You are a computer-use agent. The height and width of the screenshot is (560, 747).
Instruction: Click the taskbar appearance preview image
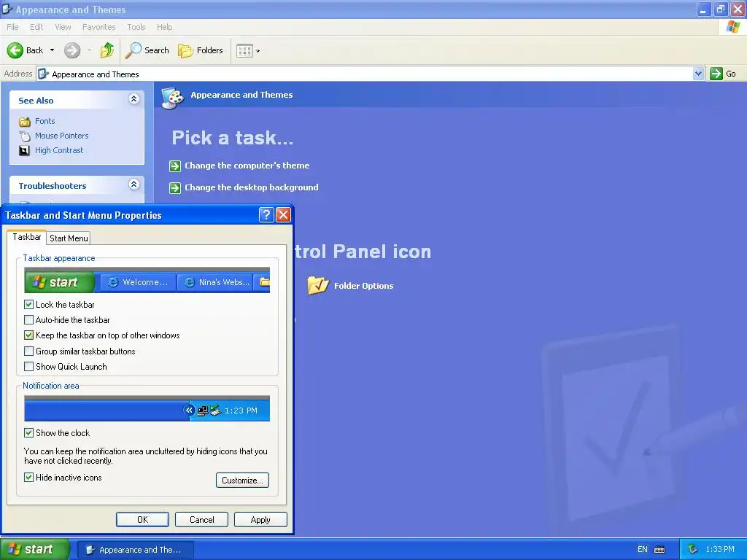click(x=147, y=280)
